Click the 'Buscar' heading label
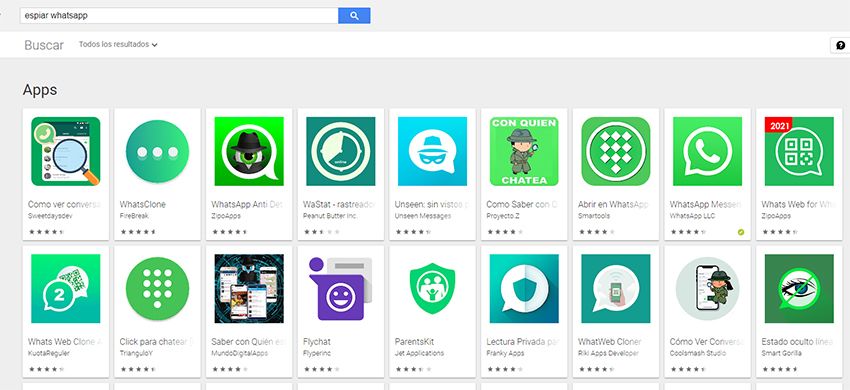 pos(44,46)
